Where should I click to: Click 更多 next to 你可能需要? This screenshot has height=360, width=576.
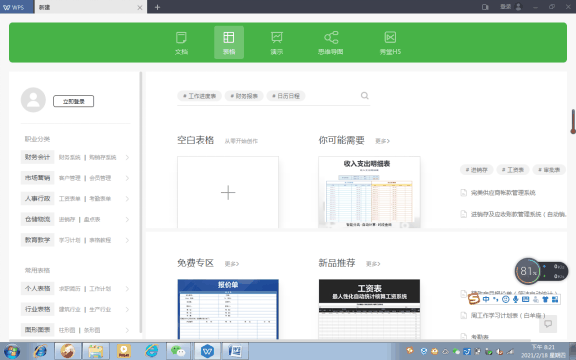[x=382, y=141]
